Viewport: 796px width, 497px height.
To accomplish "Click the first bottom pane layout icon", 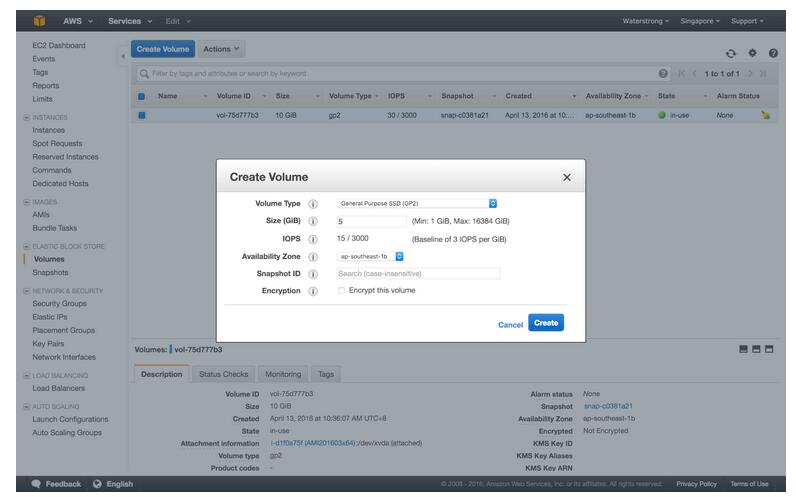I will pos(743,349).
